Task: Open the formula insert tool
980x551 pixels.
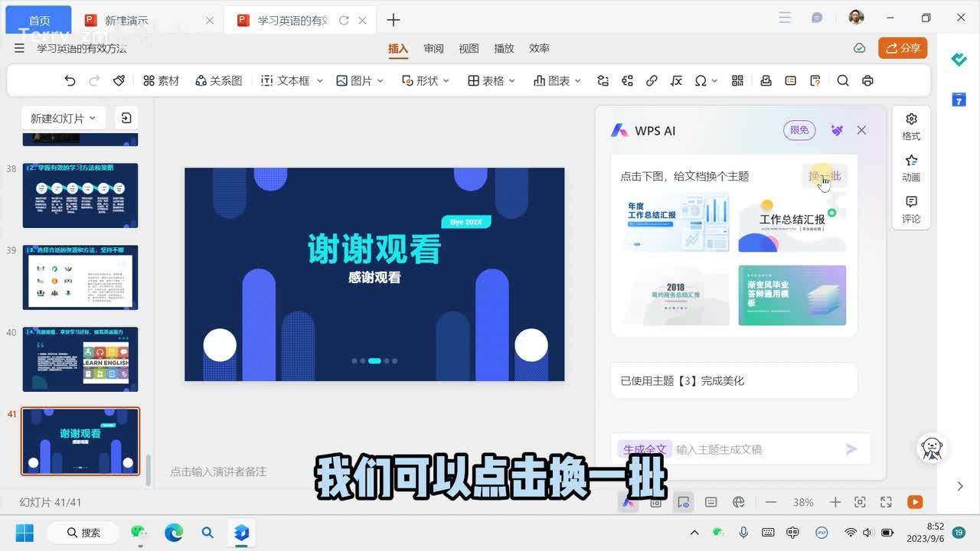Action: (x=676, y=80)
